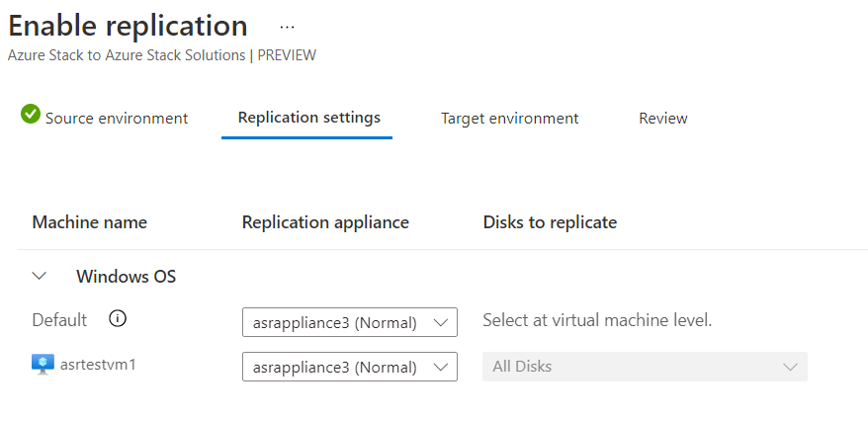Click the green Source environment checkmark icon
The height and width of the screenshot is (421, 868).
(30, 115)
